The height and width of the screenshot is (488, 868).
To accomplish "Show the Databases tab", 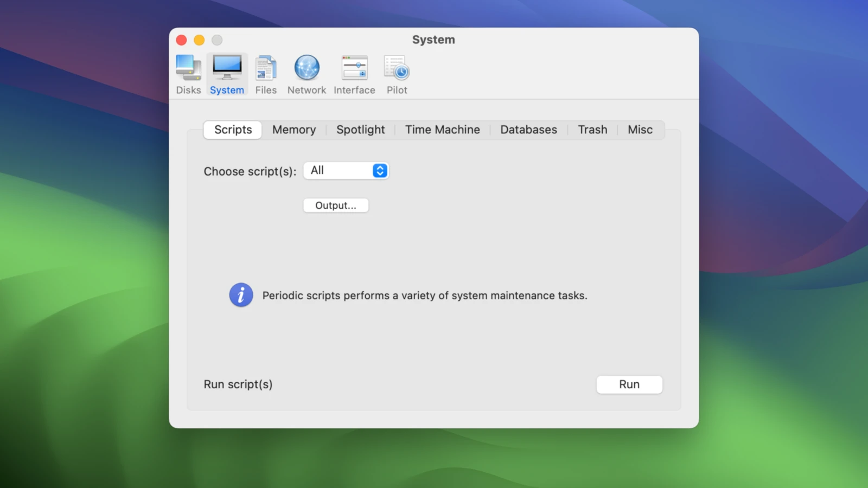I will [x=528, y=130].
